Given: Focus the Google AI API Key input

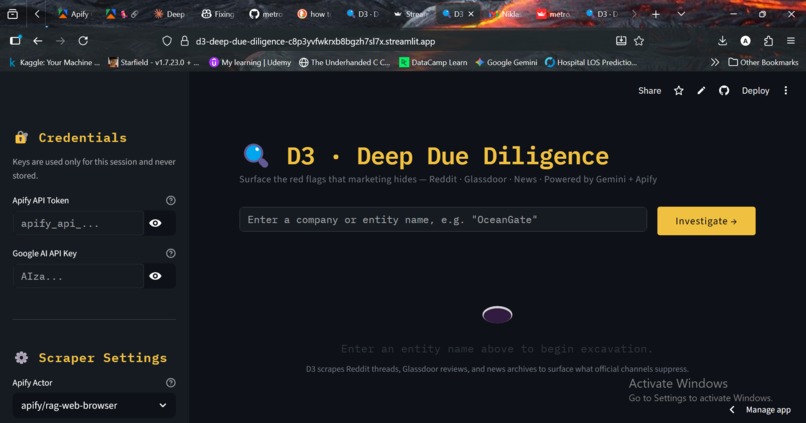Looking at the screenshot, I should (78, 277).
